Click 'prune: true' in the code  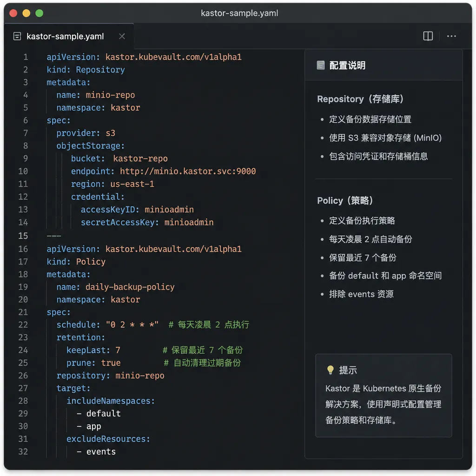pyautogui.click(x=93, y=363)
